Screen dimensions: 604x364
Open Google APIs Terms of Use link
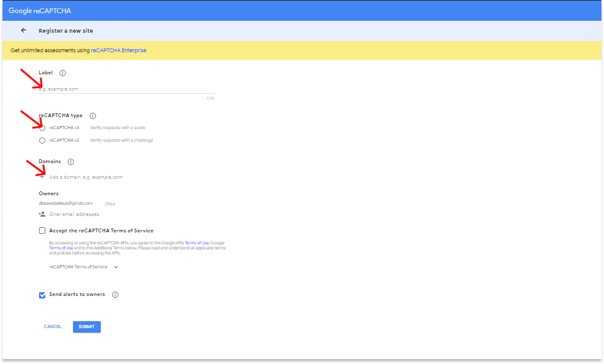tap(197, 243)
